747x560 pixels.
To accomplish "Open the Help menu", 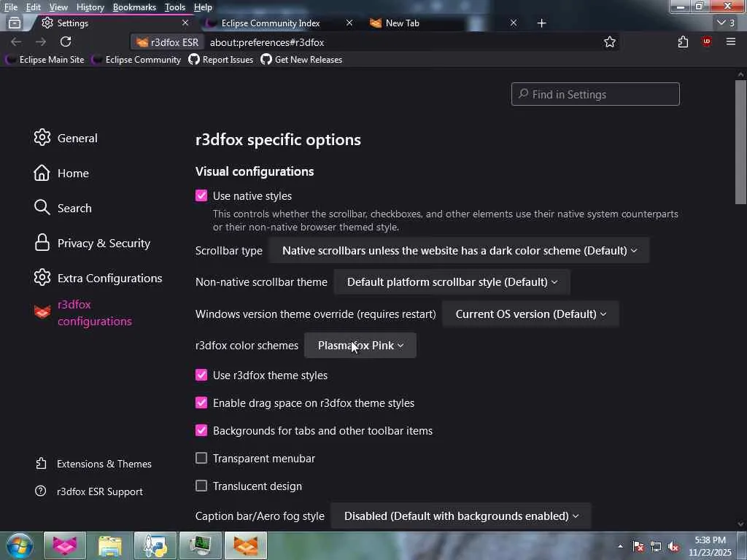I will pos(203,7).
